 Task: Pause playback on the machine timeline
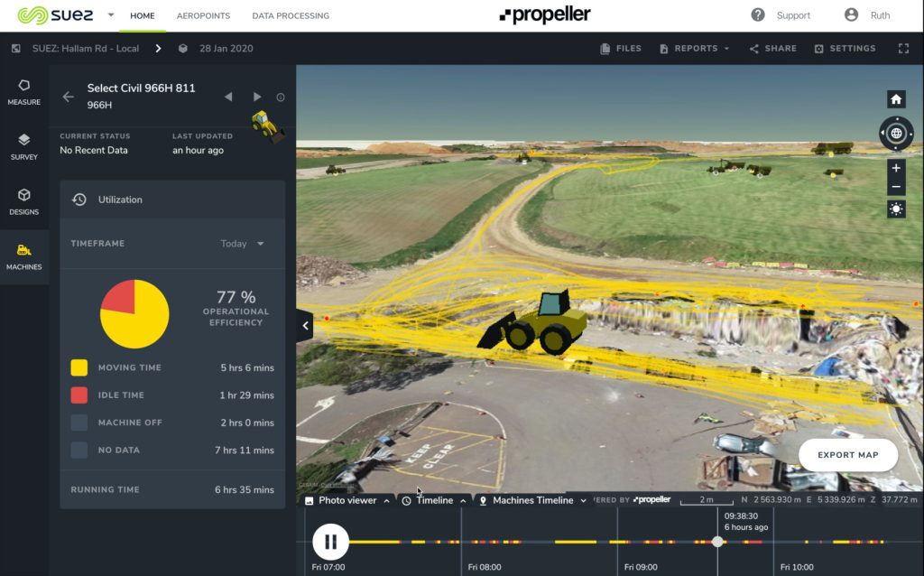(x=331, y=542)
